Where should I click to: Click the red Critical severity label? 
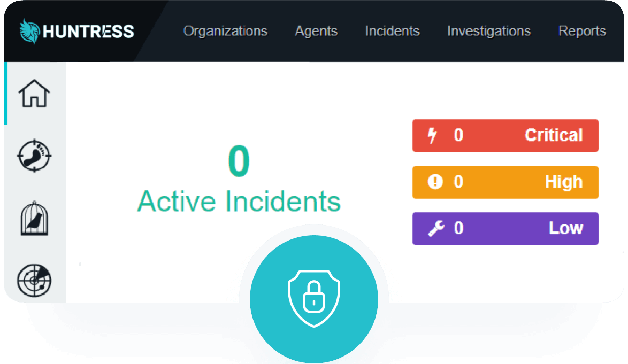point(554,135)
